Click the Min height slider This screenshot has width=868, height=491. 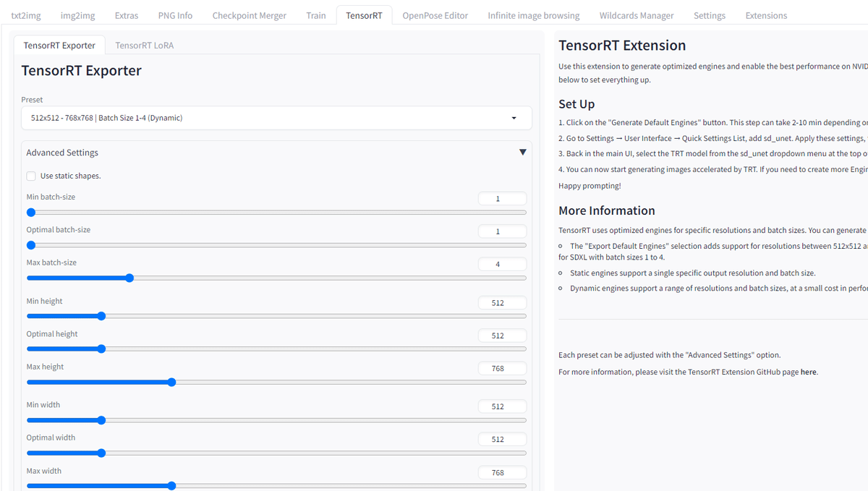tap(276, 316)
